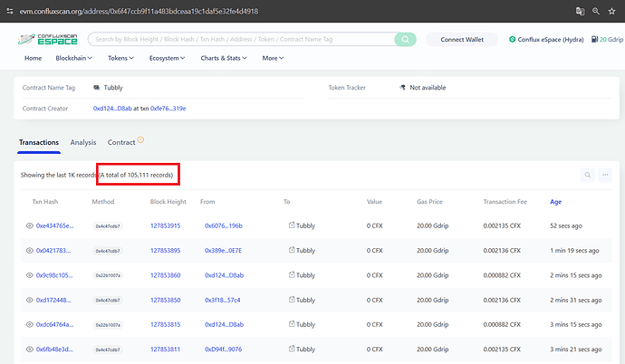
Task: Toggle eye preview for 0xdc64764a transaction
Action: tap(30, 324)
